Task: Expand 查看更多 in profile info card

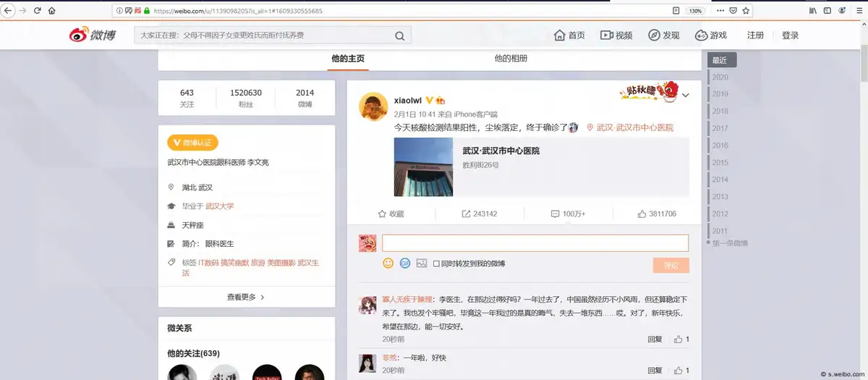Action: (246, 297)
